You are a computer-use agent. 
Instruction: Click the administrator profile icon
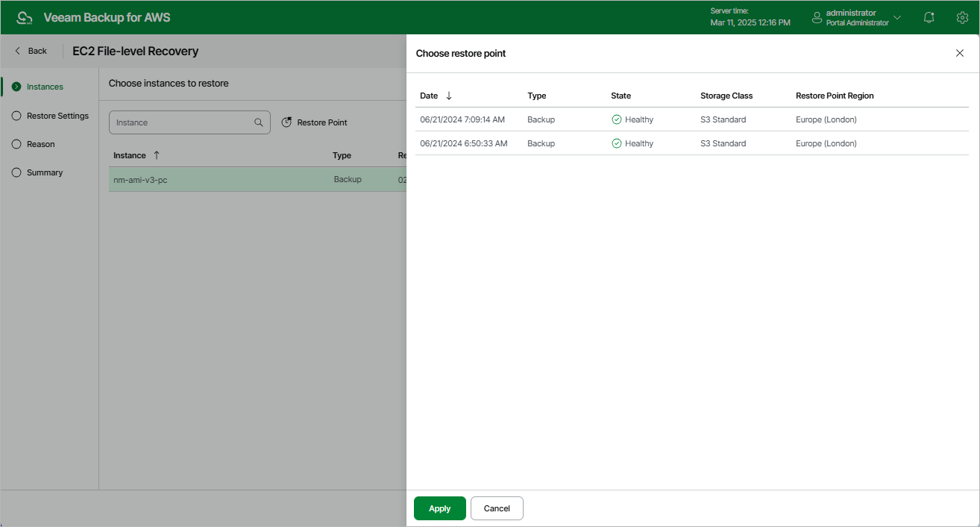point(816,16)
